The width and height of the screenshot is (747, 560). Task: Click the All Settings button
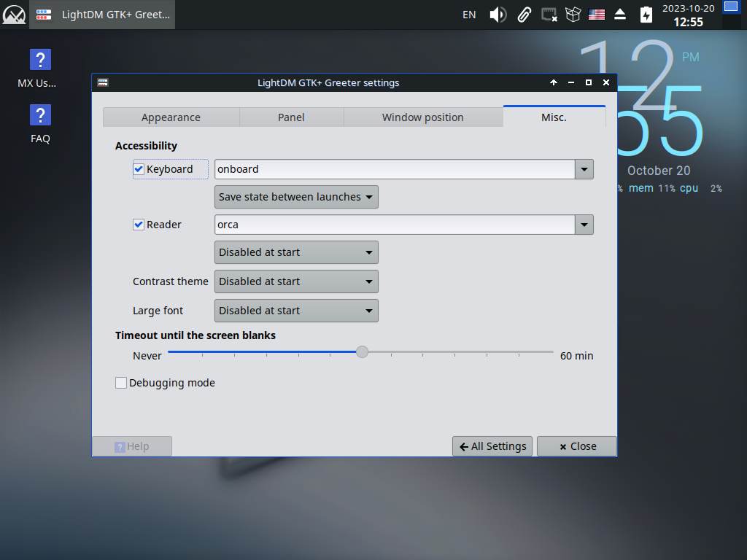point(492,446)
